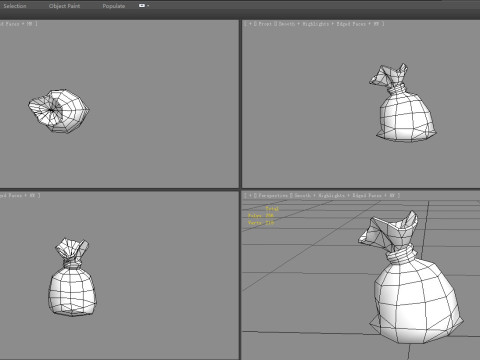480x360 pixels.
Task: Open the Object Paint ribbon tab
Action: point(64,6)
